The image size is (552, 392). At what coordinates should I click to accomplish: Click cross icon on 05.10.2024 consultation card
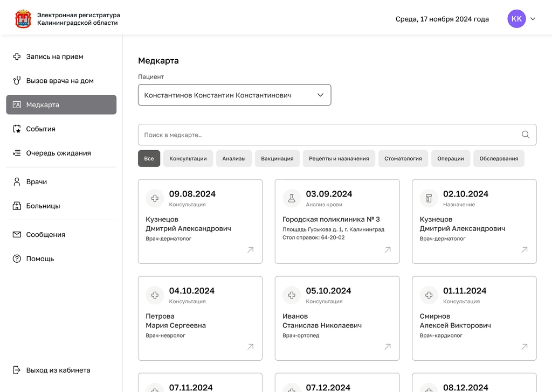coord(292,295)
